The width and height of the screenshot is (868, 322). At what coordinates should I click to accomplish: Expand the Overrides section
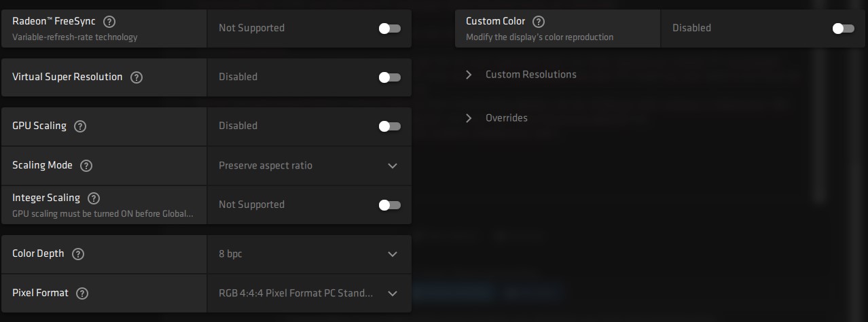(x=469, y=118)
